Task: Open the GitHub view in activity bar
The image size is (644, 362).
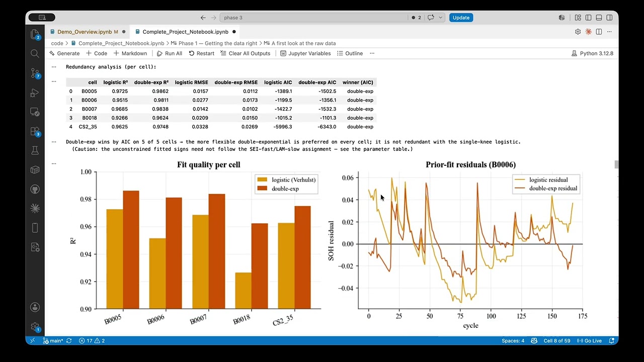Action: (x=35, y=189)
